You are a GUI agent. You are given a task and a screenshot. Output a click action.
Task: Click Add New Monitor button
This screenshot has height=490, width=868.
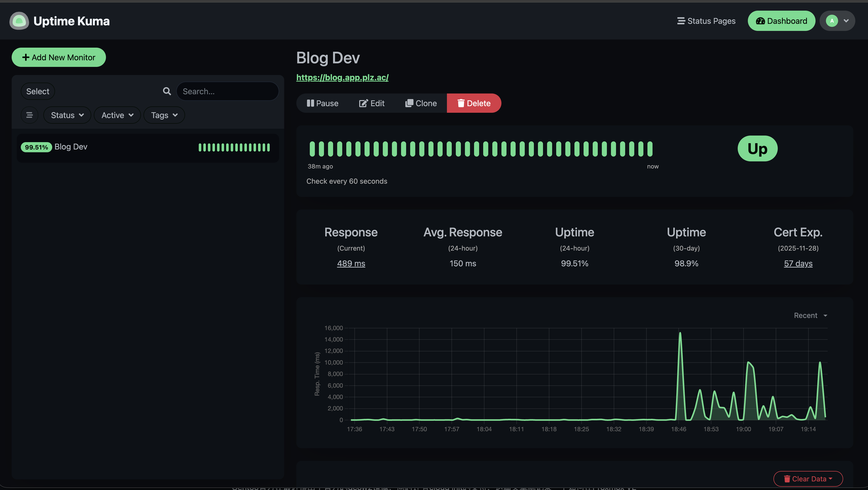click(59, 57)
